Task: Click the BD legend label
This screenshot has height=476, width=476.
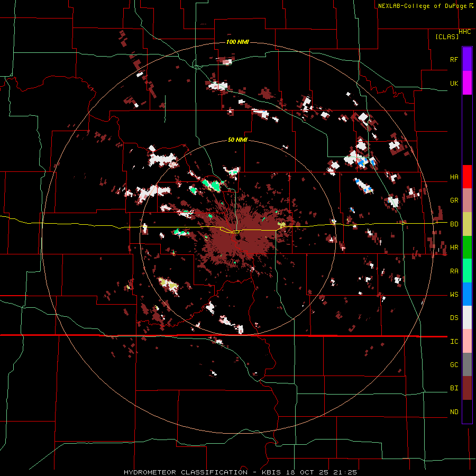Action: (454, 224)
